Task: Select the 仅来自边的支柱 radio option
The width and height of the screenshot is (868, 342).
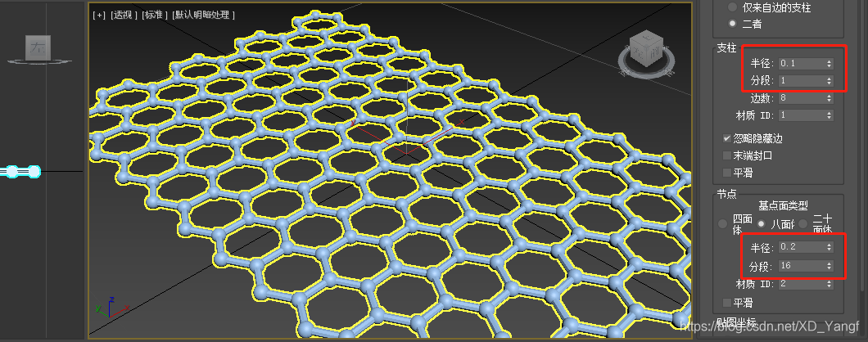Action: point(733,7)
